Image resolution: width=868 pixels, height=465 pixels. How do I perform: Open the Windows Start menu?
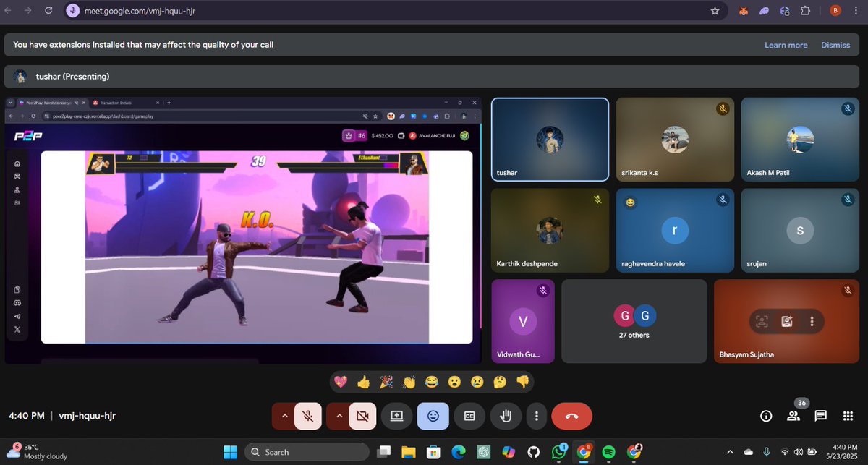pos(231,452)
